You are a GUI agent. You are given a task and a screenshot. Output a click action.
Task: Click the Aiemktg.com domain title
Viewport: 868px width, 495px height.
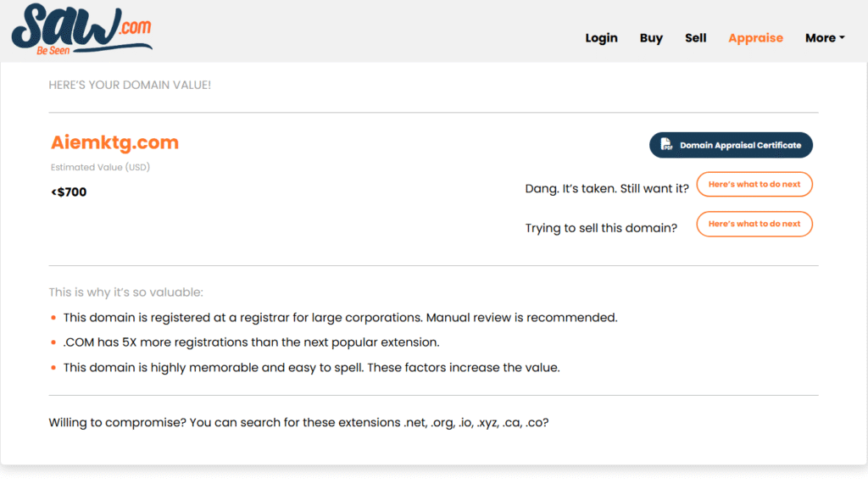[x=114, y=142]
